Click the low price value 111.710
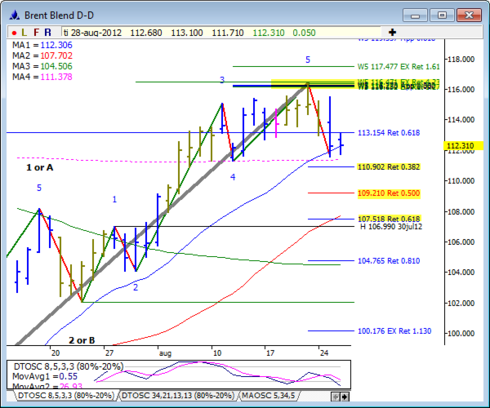This screenshot has height=408, width=490. [228, 33]
